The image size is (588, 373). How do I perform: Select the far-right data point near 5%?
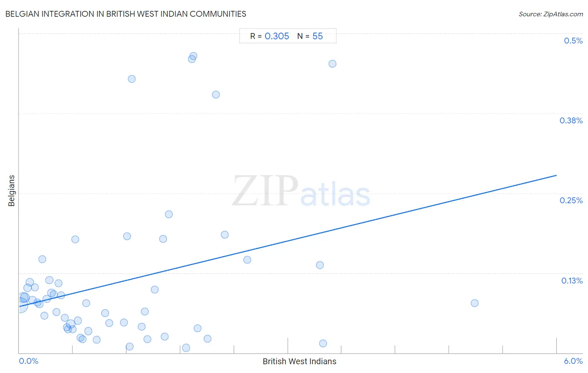tap(474, 303)
